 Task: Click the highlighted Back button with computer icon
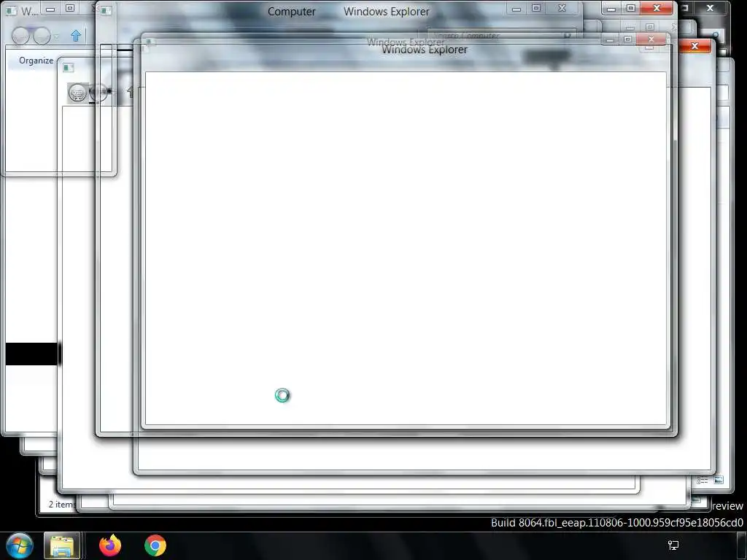(77, 93)
